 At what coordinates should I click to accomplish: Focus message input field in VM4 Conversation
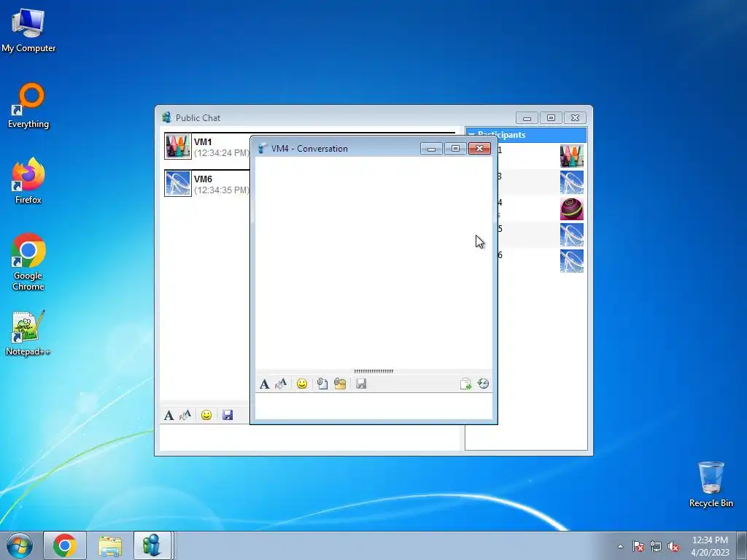click(374, 406)
